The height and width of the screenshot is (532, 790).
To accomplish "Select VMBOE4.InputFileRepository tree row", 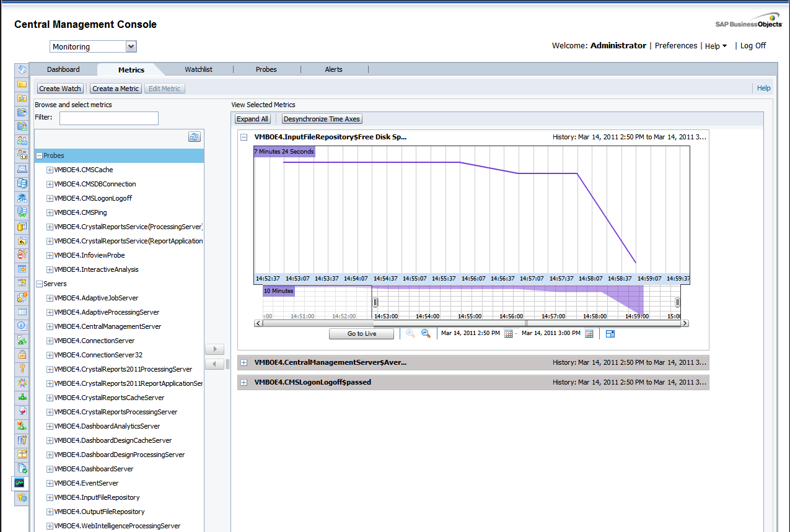I will pyautogui.click(x=97, y=497).
